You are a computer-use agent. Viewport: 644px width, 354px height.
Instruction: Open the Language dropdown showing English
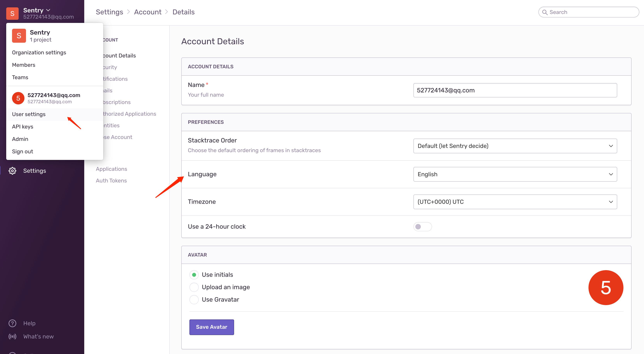tap(515, 174)
